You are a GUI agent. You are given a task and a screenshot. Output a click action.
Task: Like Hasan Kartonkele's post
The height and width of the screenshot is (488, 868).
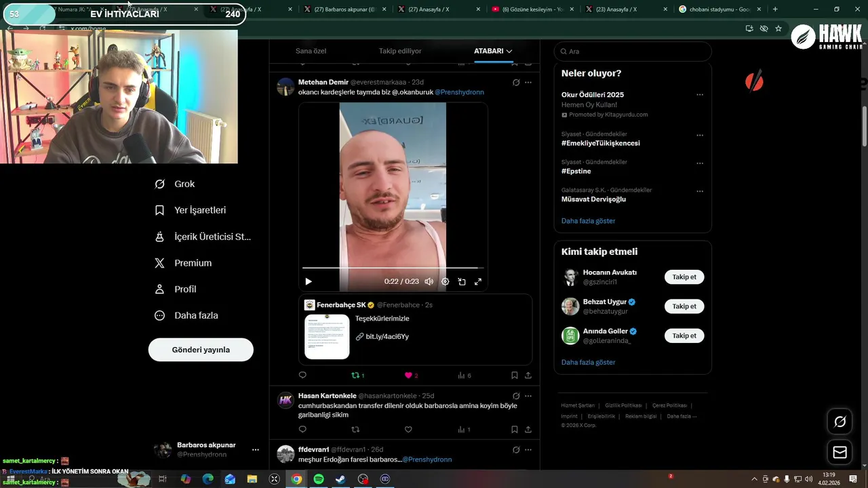pyautogui.click(x=408, y=429)
